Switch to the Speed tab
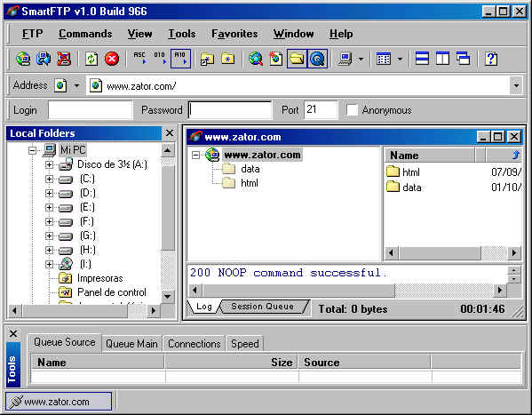 point(244,344)
